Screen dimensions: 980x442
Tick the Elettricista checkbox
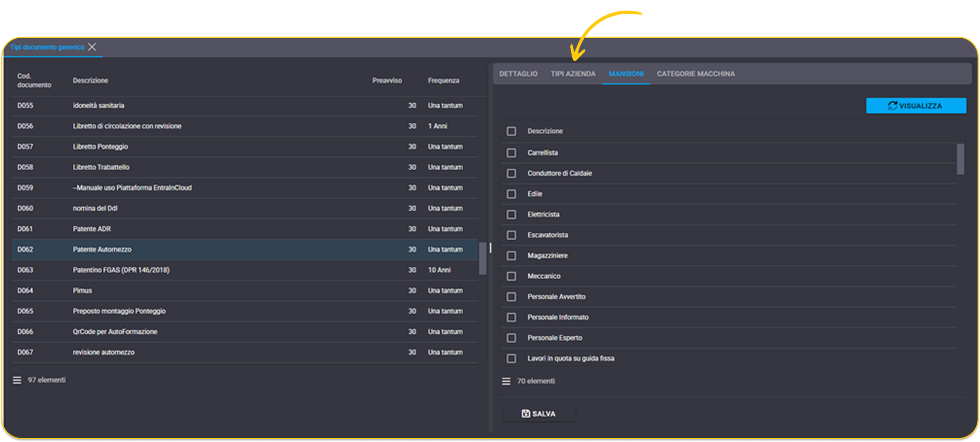pos(511,215)
